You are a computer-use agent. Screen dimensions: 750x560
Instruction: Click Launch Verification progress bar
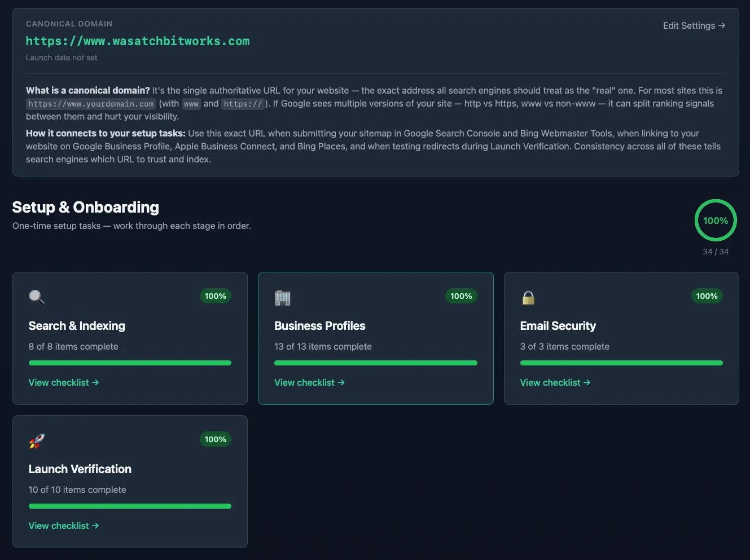tap(130, 506)
